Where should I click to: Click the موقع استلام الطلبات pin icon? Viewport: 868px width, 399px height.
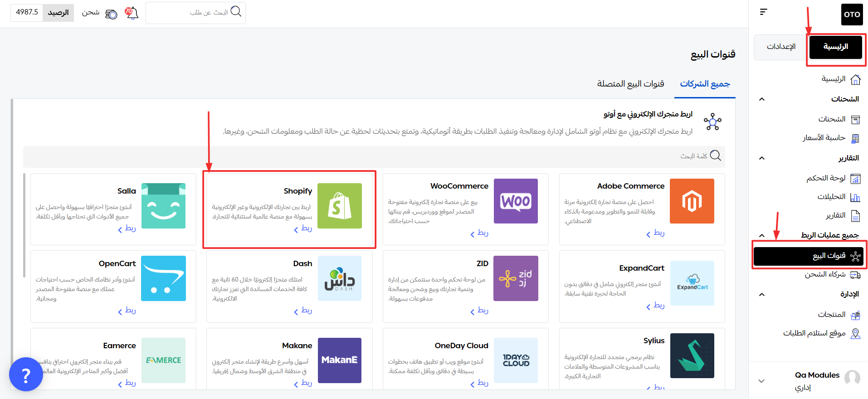[855, 334]
